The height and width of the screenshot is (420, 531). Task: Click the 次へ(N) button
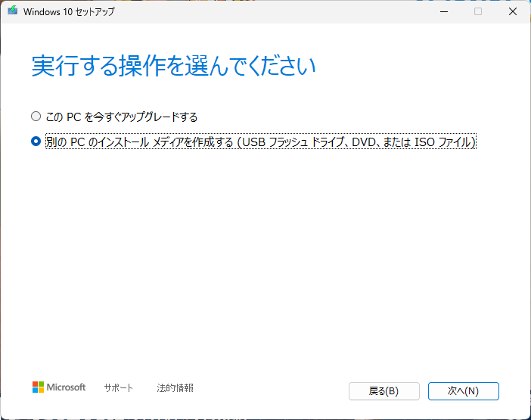pos(463,391)
